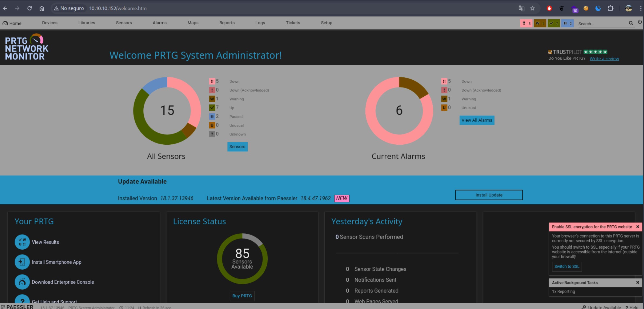
Task: Click the Install Smartphone App round icon
Action: click(22, 262)
